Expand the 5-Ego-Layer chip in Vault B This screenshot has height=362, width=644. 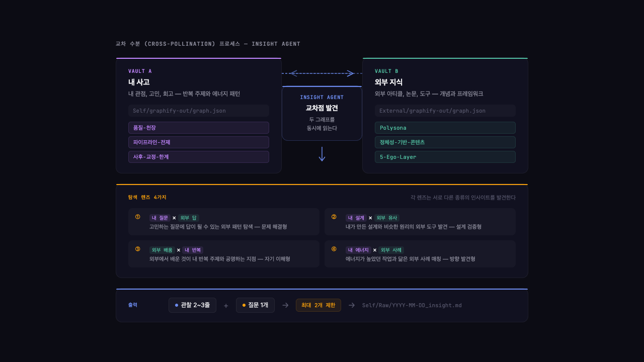pyautogui.click(x=445, y=157)
